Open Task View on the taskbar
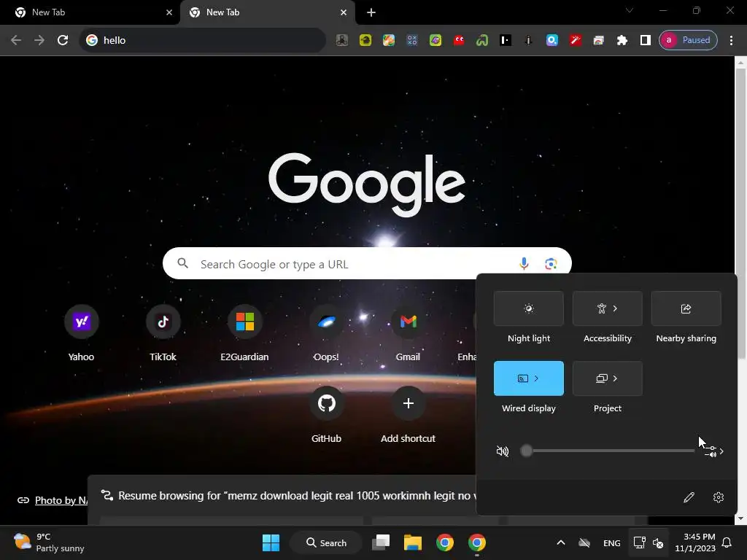The image size is (747, 560). click(381, 542)
